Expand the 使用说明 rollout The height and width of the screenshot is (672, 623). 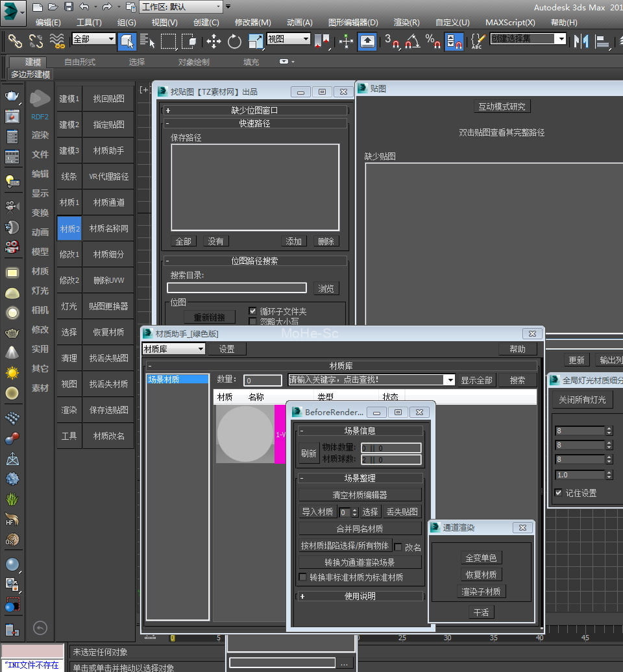click(x=360, y=596)
